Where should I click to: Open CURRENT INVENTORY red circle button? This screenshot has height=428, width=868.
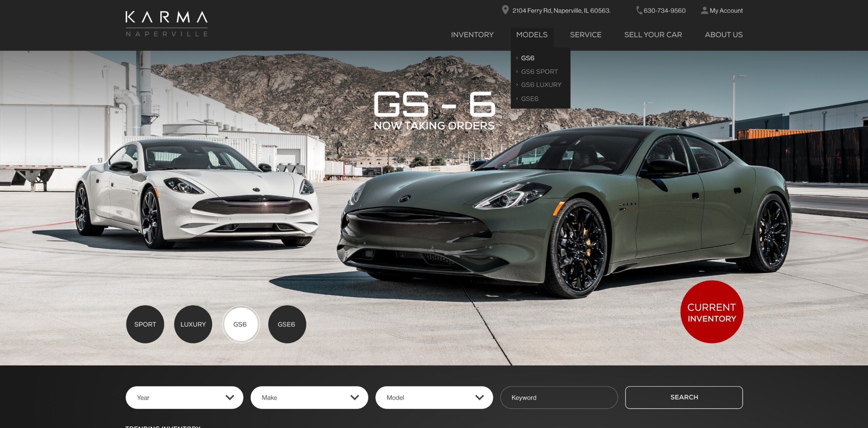coord(712,312)
